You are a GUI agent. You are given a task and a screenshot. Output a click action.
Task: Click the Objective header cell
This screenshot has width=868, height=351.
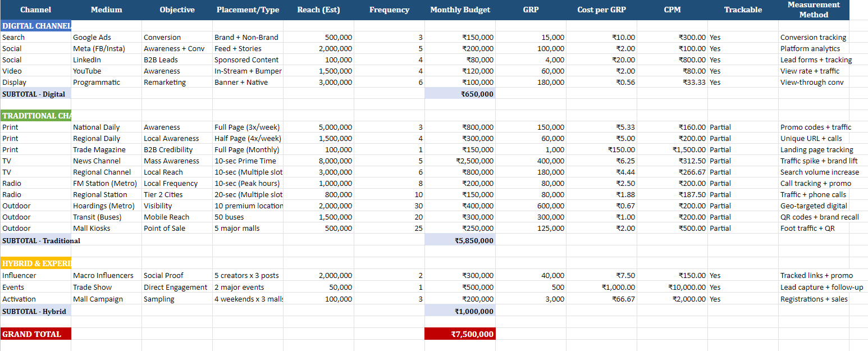177,10
